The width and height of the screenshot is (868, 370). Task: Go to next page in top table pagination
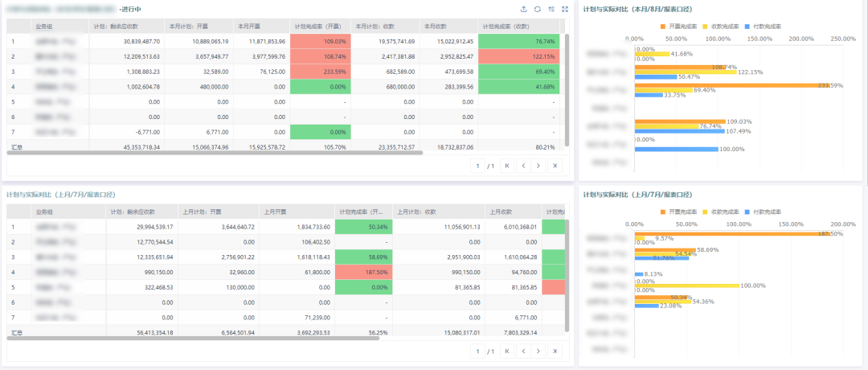pyautogui.click(x=538, y=166)
